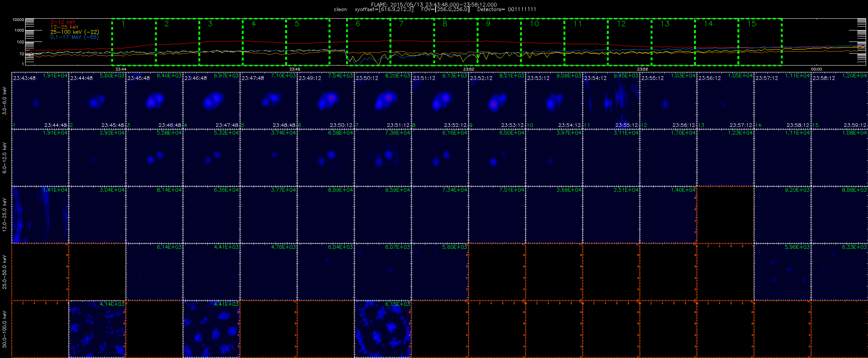
Task: Click the orange 12-25 keV legend label
Action: 64,27
